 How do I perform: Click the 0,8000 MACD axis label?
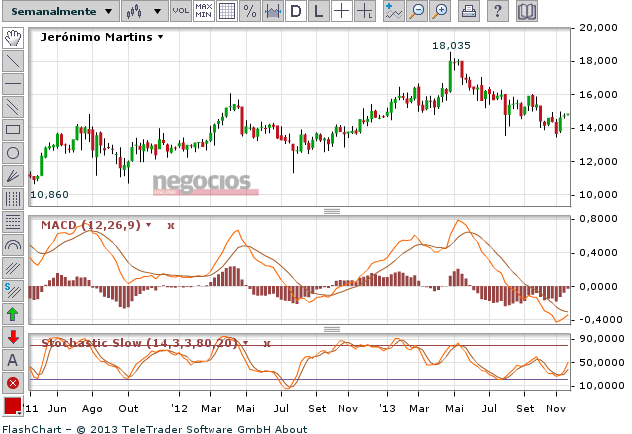coord(598,219)
